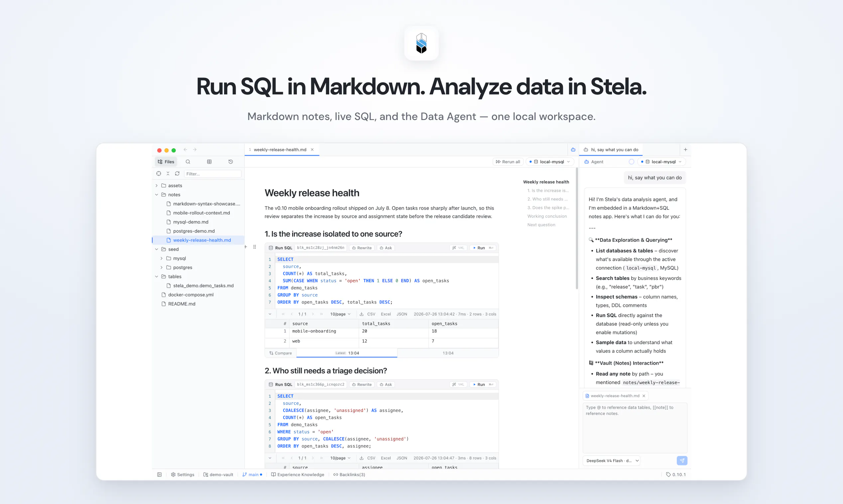This screenshot has width=843, height=504.
Task: Open the agent's local-mysql connection dropdown
Action: [662, 162]
